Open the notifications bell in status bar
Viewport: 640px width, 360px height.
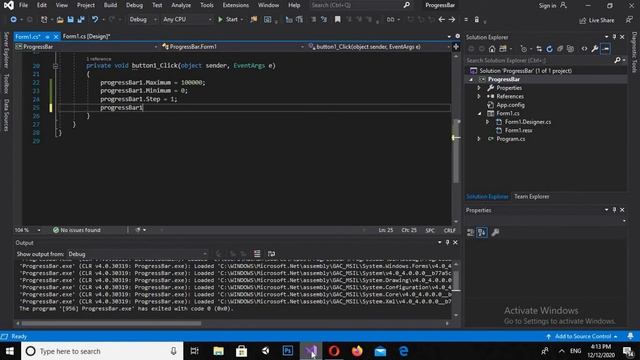click(630, 336)
